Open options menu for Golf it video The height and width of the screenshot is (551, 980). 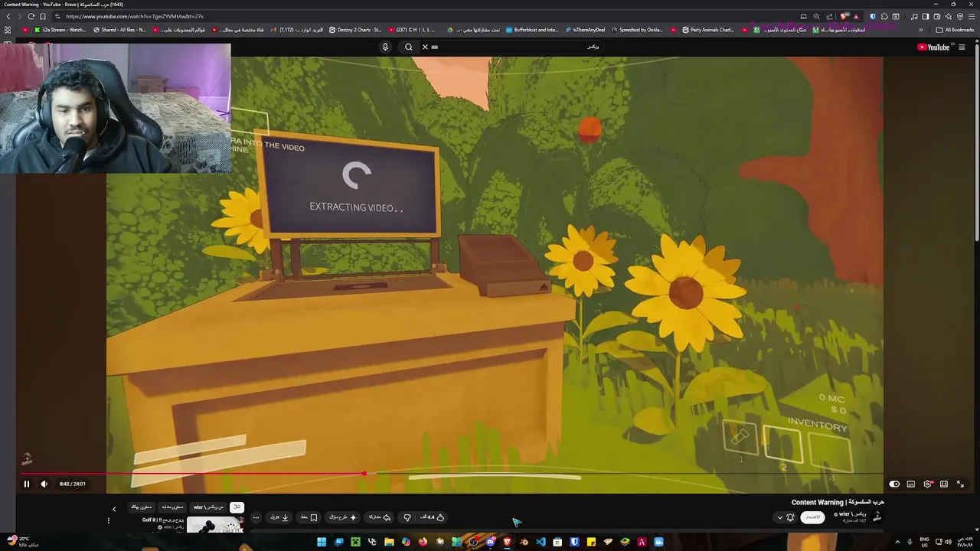[108, 520]
